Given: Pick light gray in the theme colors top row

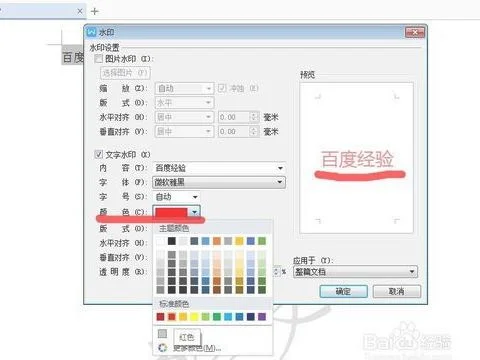Looking at the screenshot, I should [x=183, y=241].
